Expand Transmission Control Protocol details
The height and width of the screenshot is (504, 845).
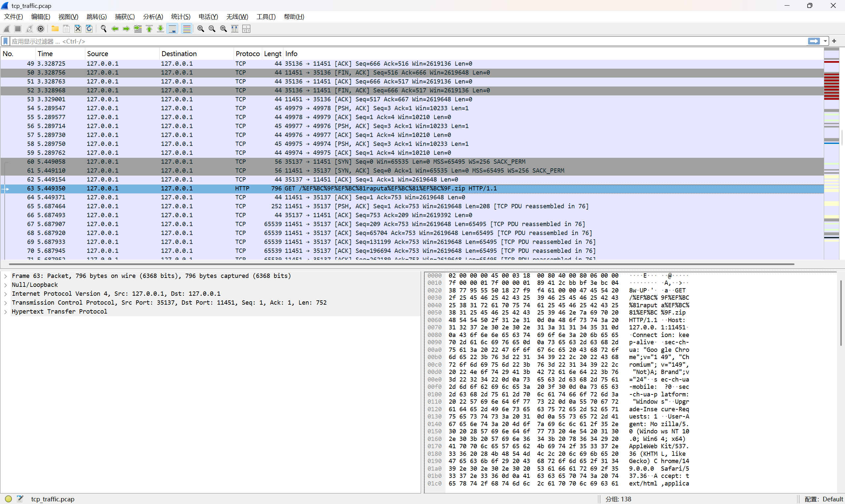6,303
